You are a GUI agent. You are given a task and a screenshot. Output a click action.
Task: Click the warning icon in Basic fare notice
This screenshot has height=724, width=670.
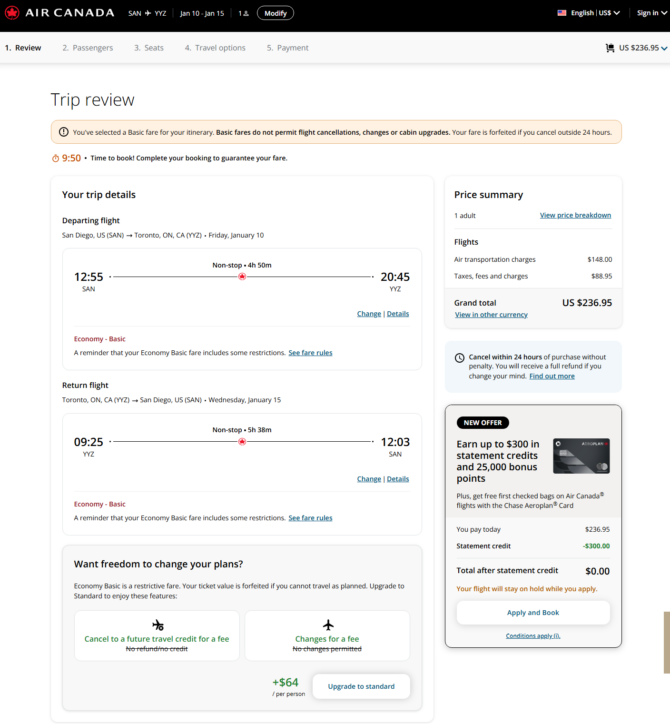pyautogui.click(x=64, y=132)
